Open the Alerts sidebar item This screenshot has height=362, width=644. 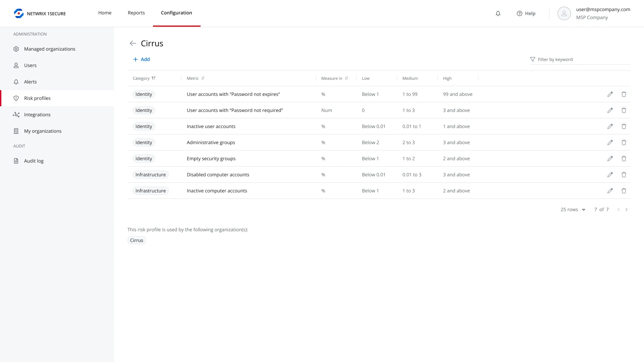pos(57,82)
